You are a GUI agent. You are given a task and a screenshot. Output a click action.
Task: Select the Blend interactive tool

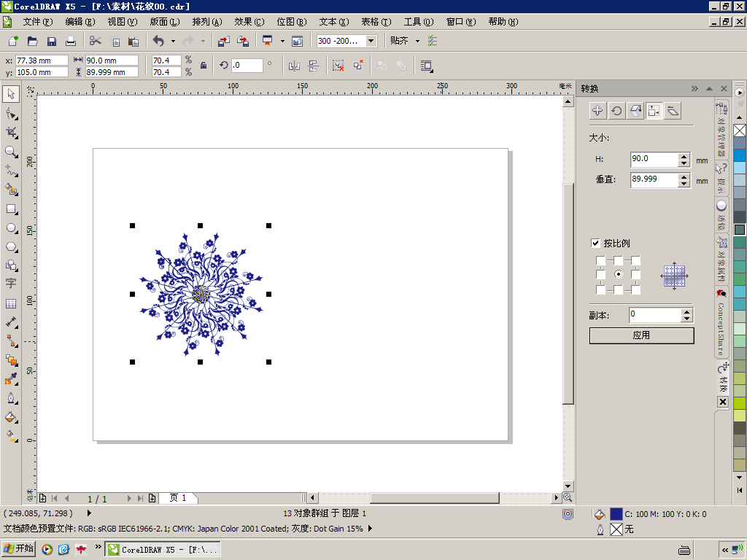coord(11,360)
